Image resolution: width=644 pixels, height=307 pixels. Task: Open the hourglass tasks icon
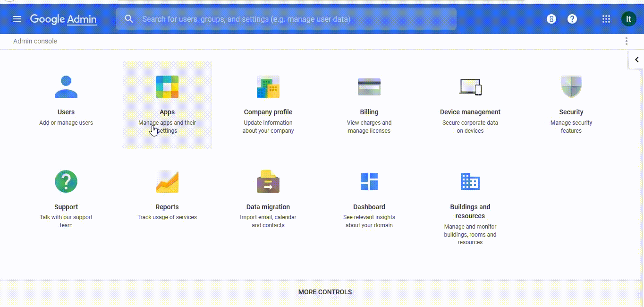(x=551, y=19)
